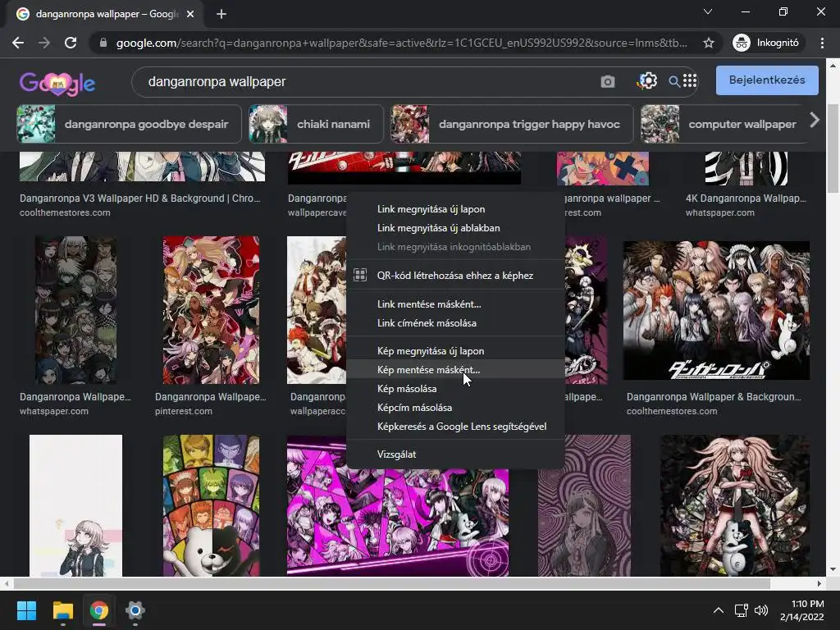Click the horizontal scrollbar thumb

[x=391, y=583]
